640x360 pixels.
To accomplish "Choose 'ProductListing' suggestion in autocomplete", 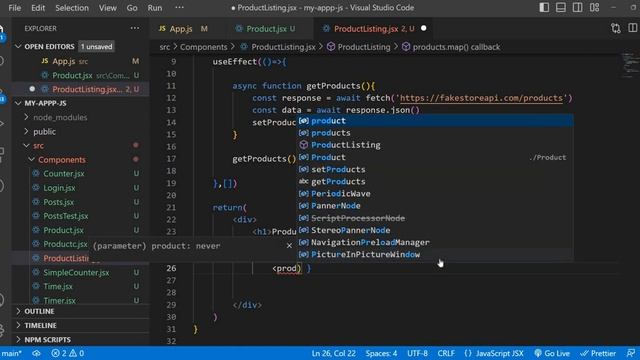I will [x=435, y=145].
